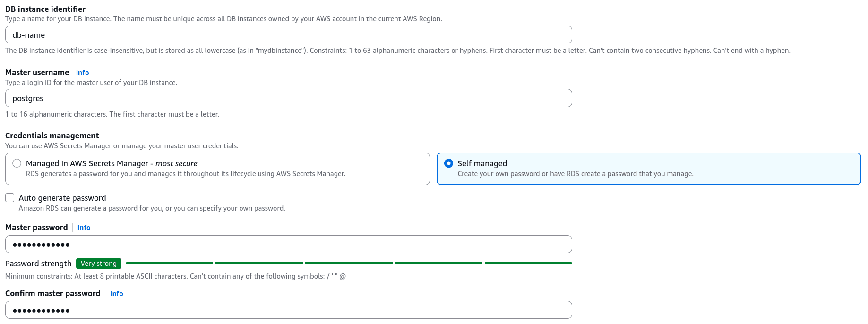
Task: Open the Info link next to Confirm master password
Action: coord(116,294)
